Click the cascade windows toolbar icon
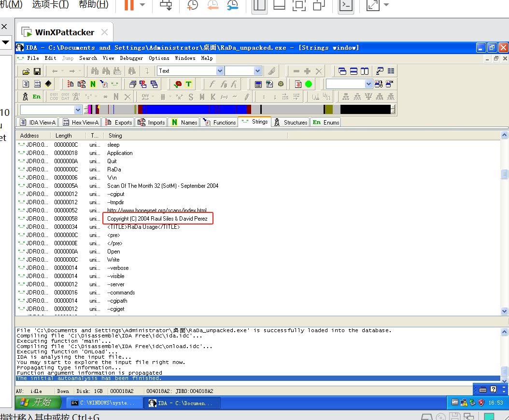This screenshot has height=420, width=509. coord(342,71)
